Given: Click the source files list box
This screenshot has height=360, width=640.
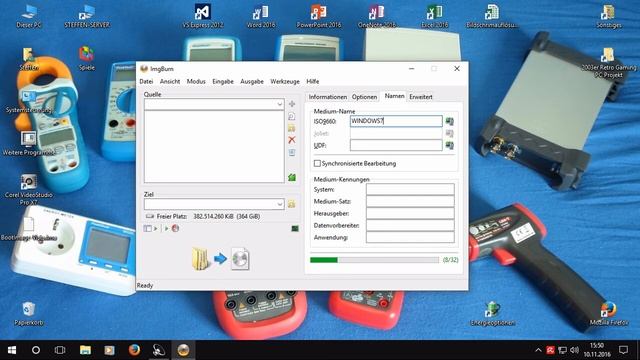Looking at the screenshot, I should tap(214, 146).
